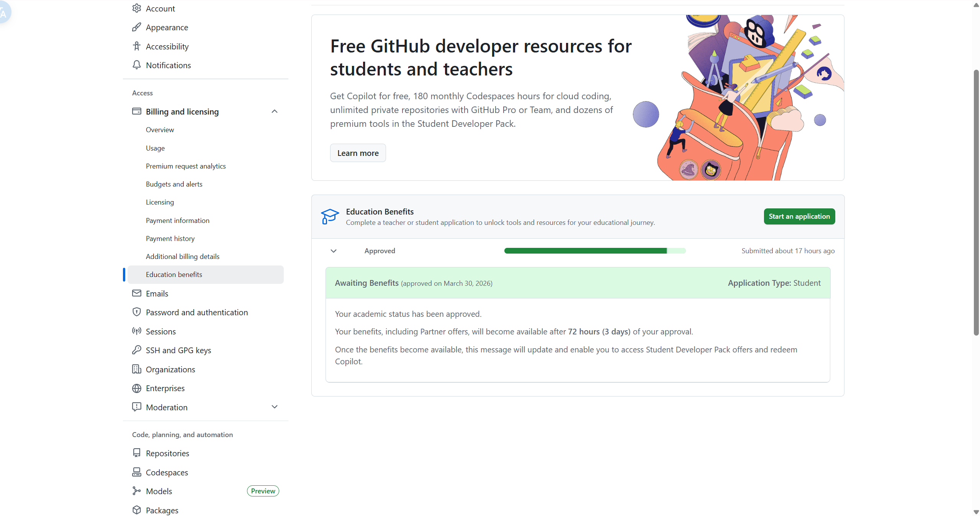Expand the Moderation section
This screenshot has width=980, height=516.
pyautogui.click(x=275, y=407)
